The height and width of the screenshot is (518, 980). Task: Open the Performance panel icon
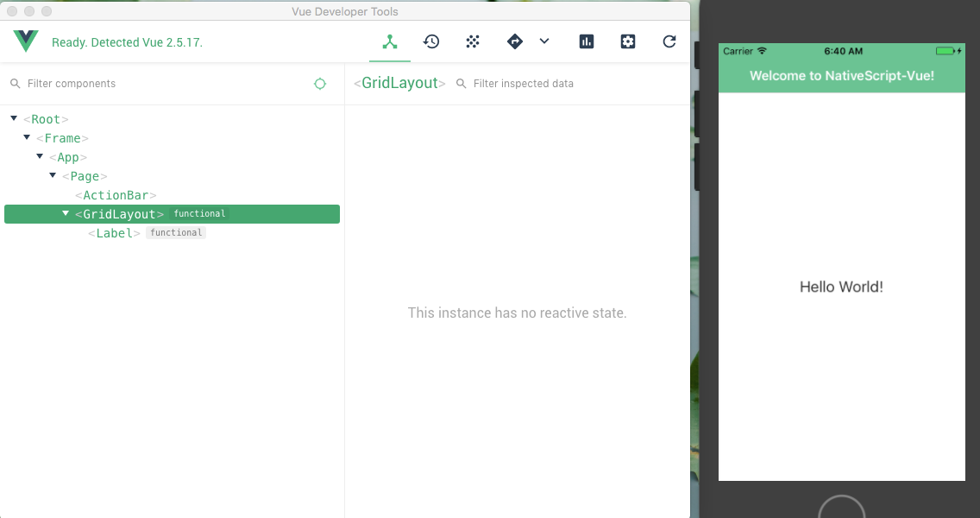point(586,41)
